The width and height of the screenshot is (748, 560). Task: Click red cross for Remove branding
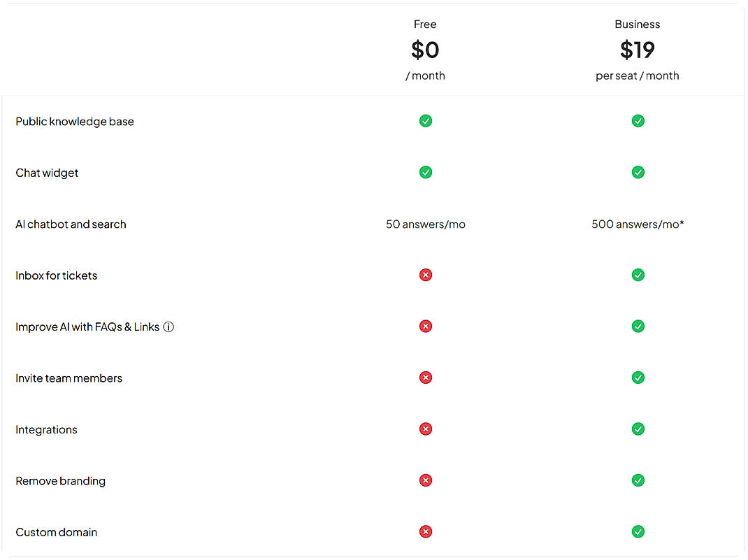coord(426,480)
